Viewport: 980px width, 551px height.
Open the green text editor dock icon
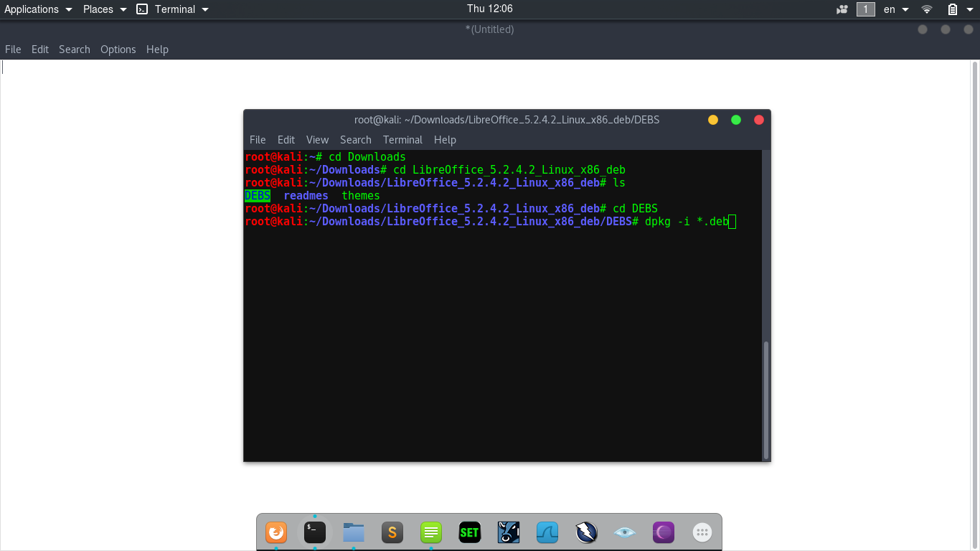pos(431,532)
